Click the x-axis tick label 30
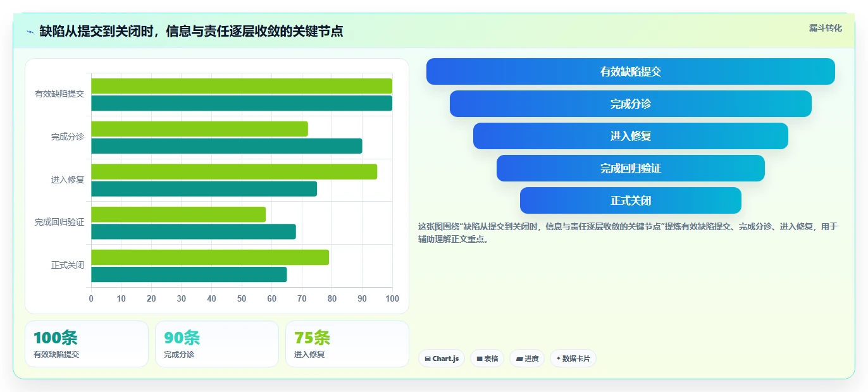This screenshot has width=868, height=392. 182,298
